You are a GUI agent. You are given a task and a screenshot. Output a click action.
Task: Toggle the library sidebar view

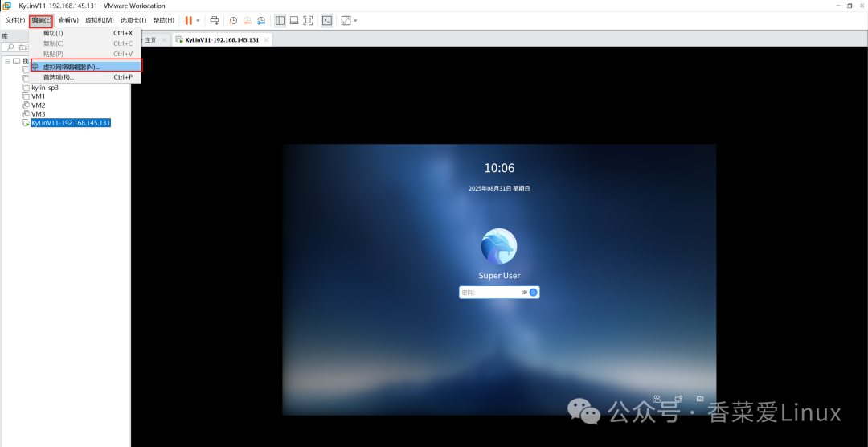pos(280,20)
